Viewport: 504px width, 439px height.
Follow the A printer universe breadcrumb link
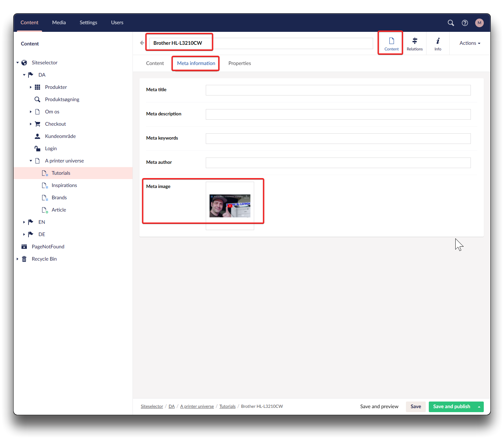point(197,407)
